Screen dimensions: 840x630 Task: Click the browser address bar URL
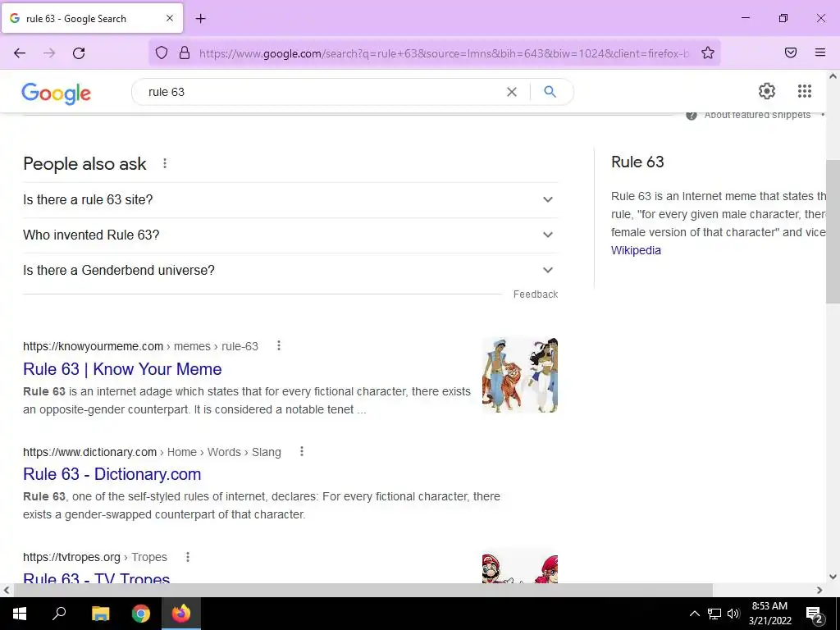click(444, 53)
